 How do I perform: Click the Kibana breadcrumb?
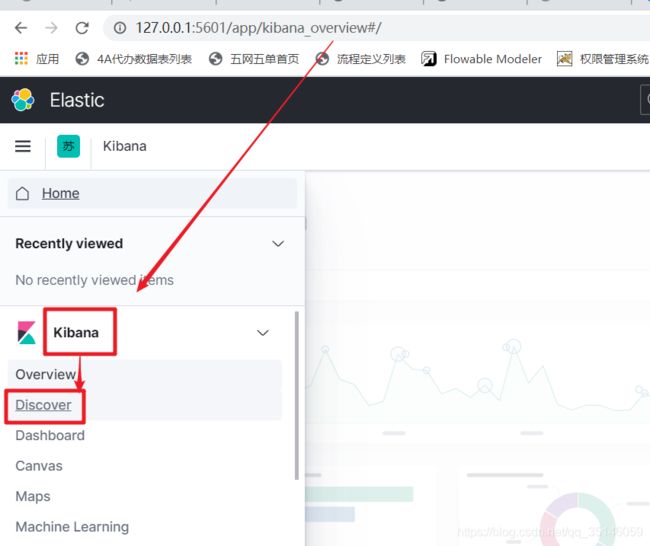click(x=125, y=146)
